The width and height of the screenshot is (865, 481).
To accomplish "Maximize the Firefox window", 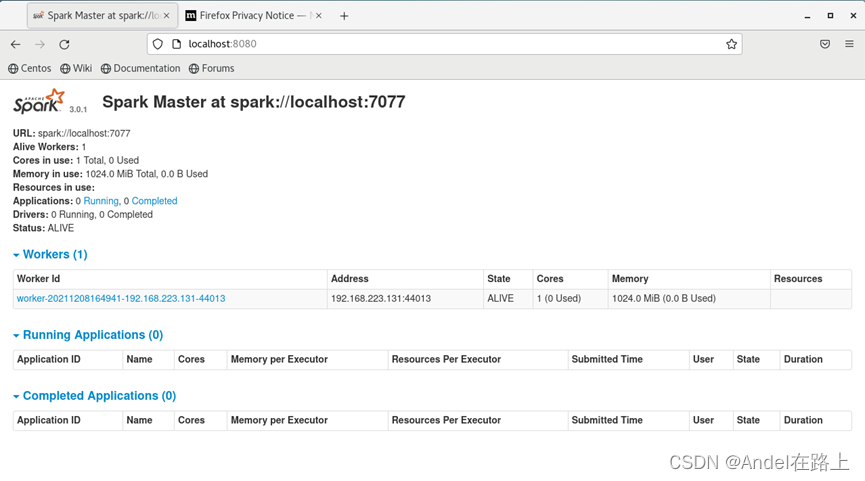I will [830, 16].
